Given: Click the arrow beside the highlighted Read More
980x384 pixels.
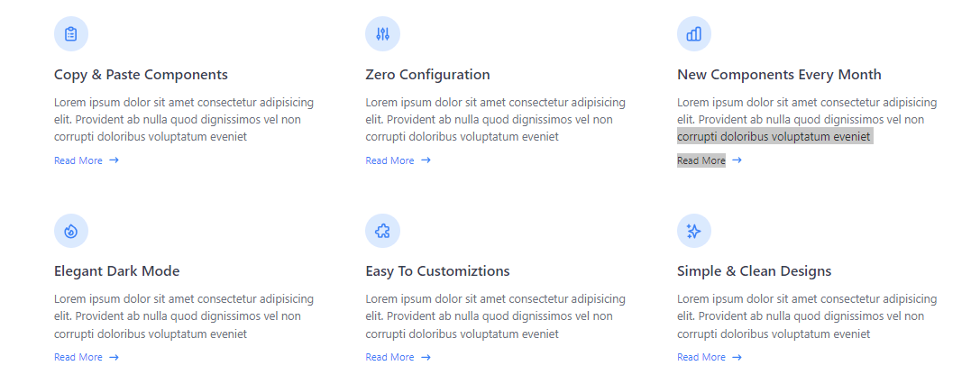Looking at the screenshot, I should tap(737, 160).
